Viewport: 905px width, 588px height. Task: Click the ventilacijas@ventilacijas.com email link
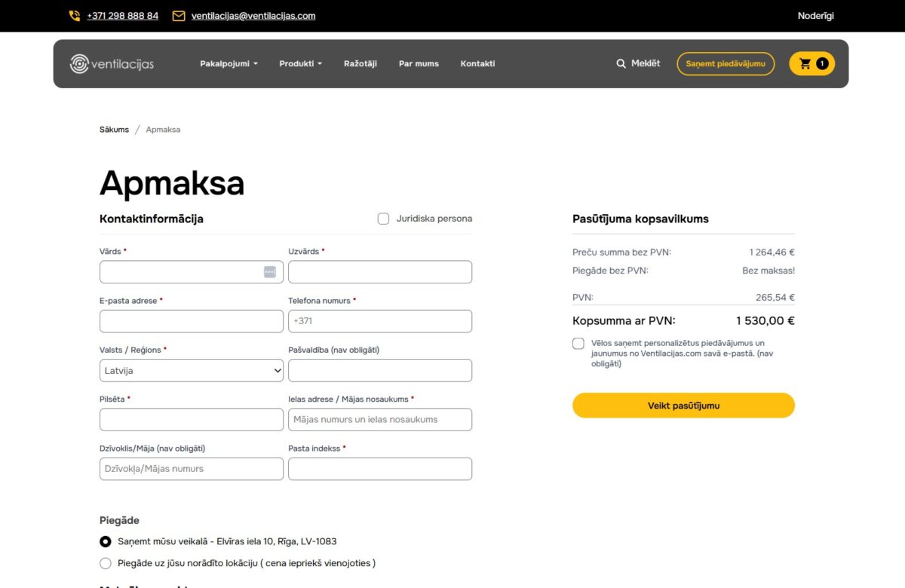253,16
